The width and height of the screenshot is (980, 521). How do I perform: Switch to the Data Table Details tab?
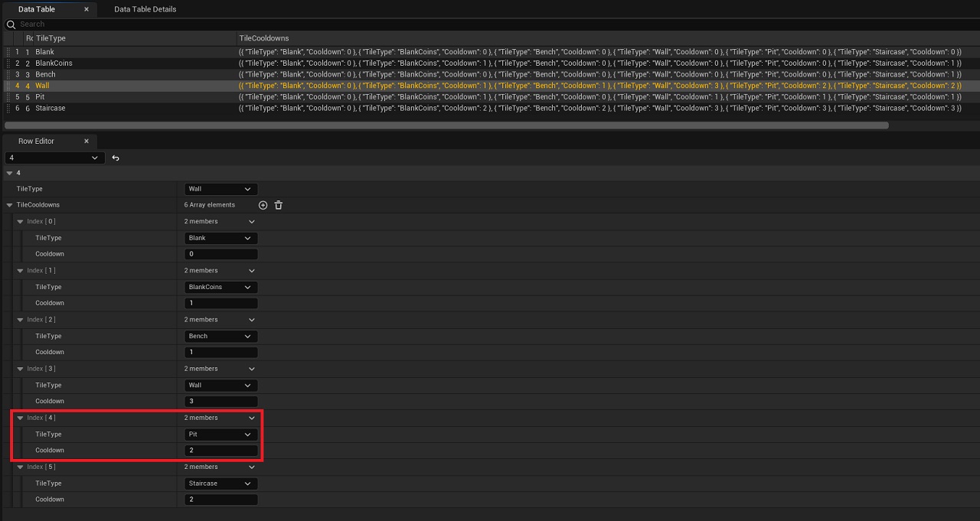click(145, 9)
